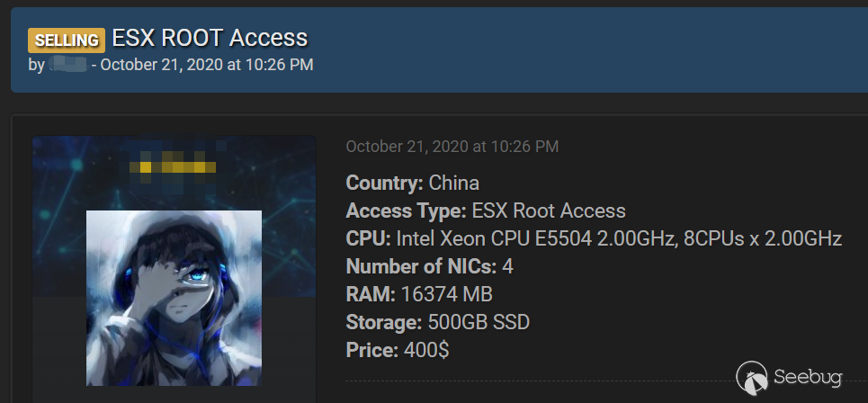Select the Access Type label text

click(x=405, y=211)
